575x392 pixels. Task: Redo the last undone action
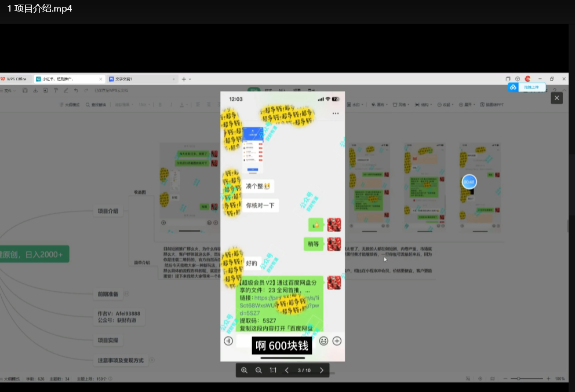click(x=86, y=90)
